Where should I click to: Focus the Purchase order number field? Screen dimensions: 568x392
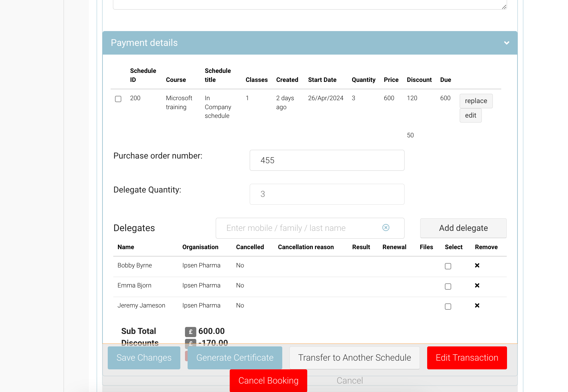pos(327,160)
